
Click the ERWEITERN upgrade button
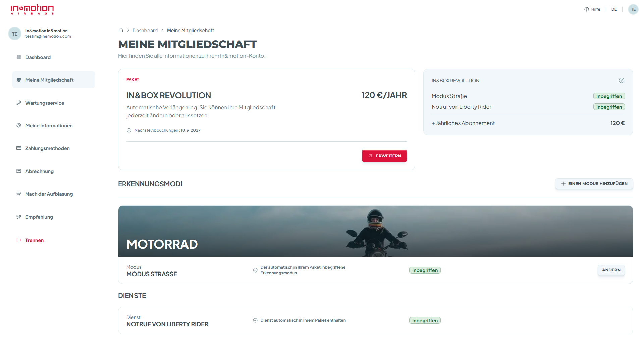[384, 156]
